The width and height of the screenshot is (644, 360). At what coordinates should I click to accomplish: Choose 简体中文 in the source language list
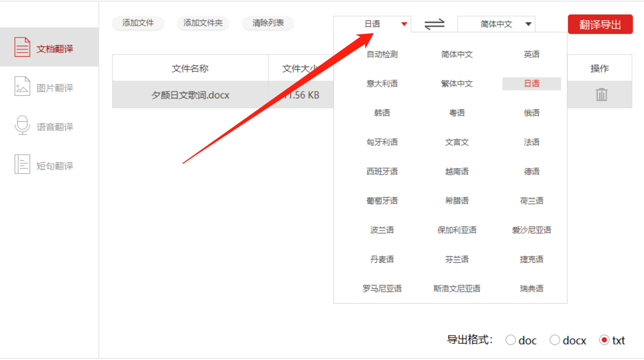tap(457, 54)
